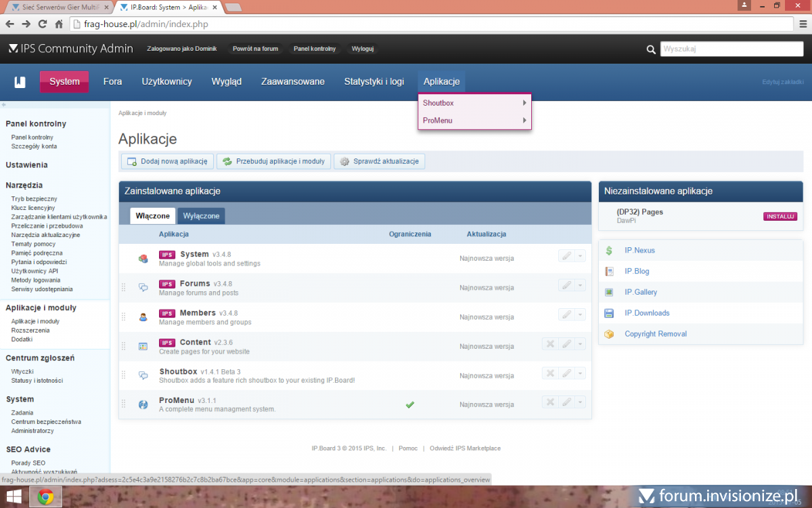Click the Chrome icon in Windows taskbar
The width and height of the screenshot is (812, 508).
coord(47,496)
